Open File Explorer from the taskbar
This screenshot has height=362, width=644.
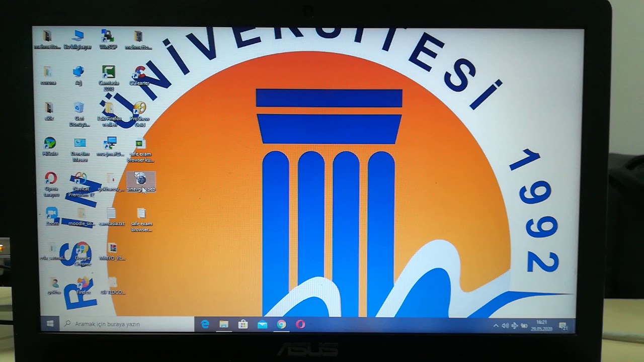coord(224,324)
